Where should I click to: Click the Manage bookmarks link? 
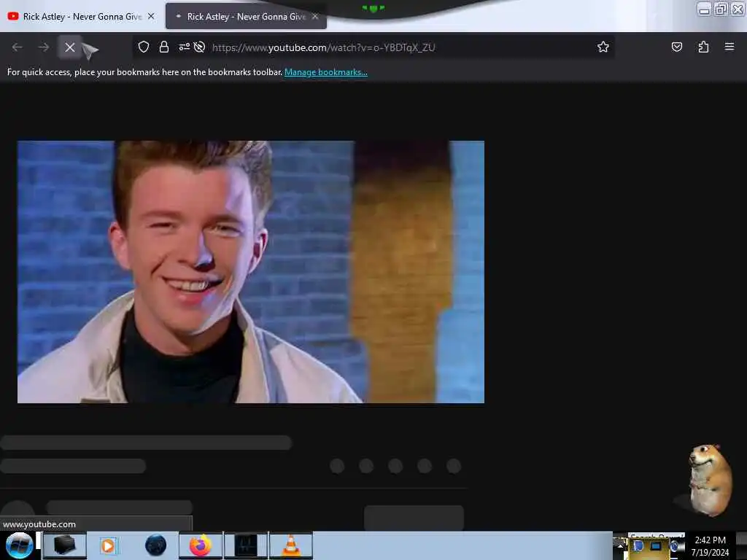pos(326,72)
